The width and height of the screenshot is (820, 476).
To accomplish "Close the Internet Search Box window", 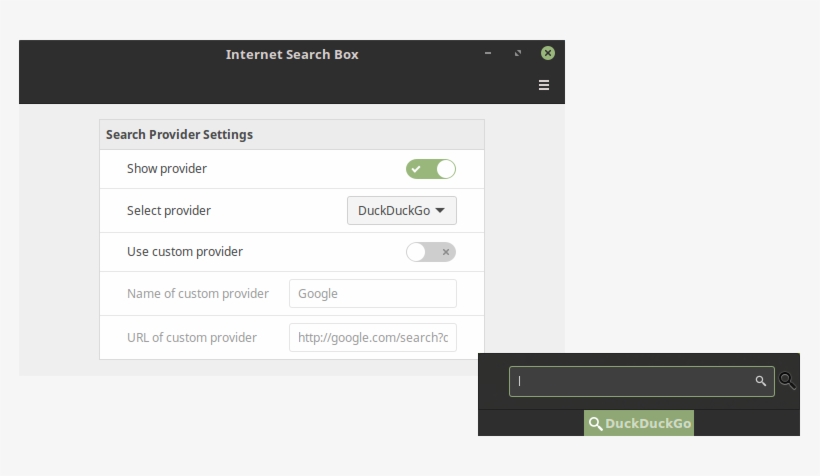I will [x=548, y=53].
